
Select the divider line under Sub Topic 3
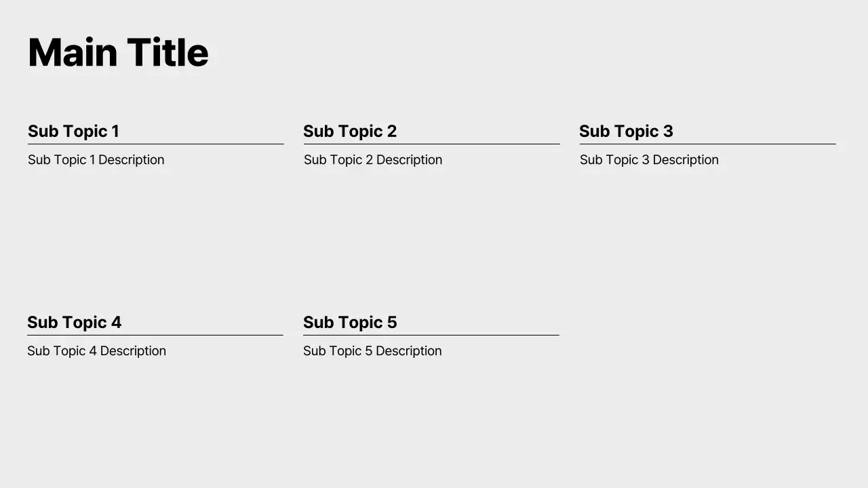pyautogui.click(x=707, y=144)
